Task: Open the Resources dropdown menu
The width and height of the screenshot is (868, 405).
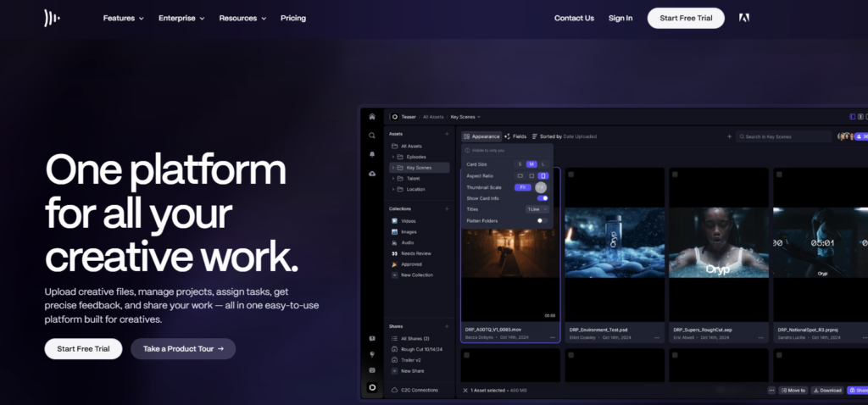Action: point(242,18)
